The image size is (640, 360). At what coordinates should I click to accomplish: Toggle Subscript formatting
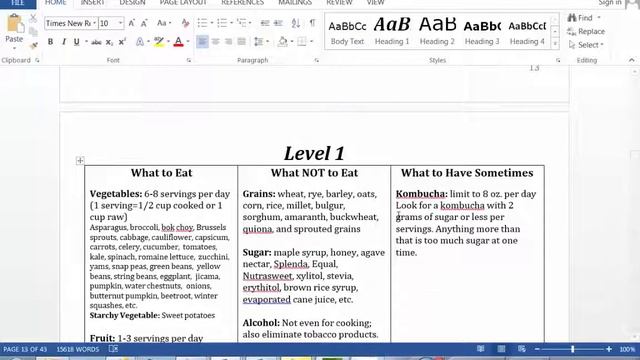[x=109, y=42]
